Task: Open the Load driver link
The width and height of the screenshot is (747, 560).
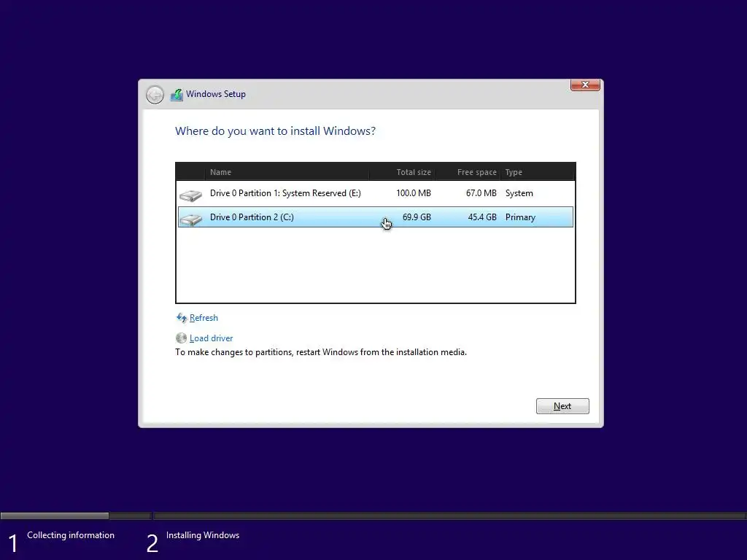Action: pyautogui.click(x=211, y=338)
